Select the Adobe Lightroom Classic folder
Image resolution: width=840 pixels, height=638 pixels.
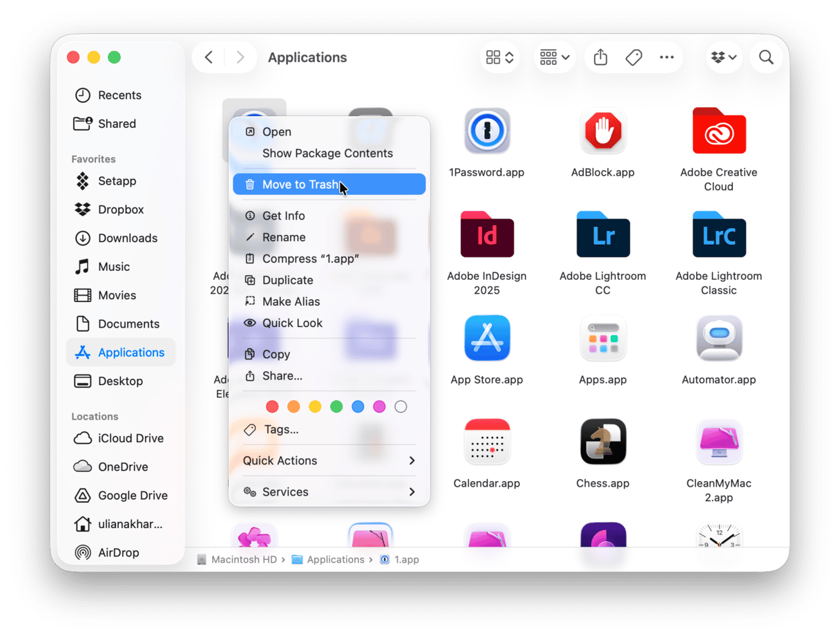(719, 234)
